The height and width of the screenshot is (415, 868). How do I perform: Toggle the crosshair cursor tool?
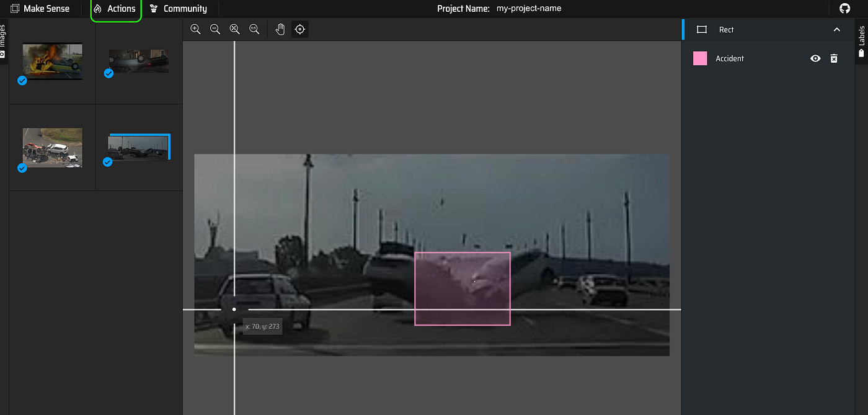(300, 29)
